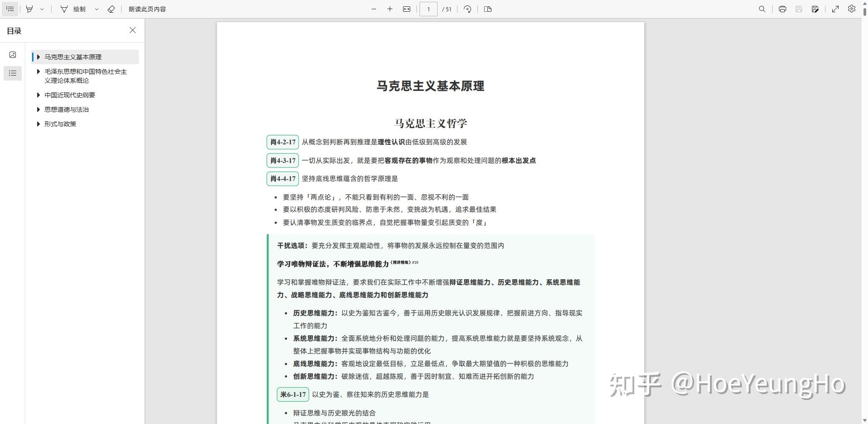The image size is (868, 424).
Task: Print the PDF document
Action: pyautogui.click(x=783, y=9)
